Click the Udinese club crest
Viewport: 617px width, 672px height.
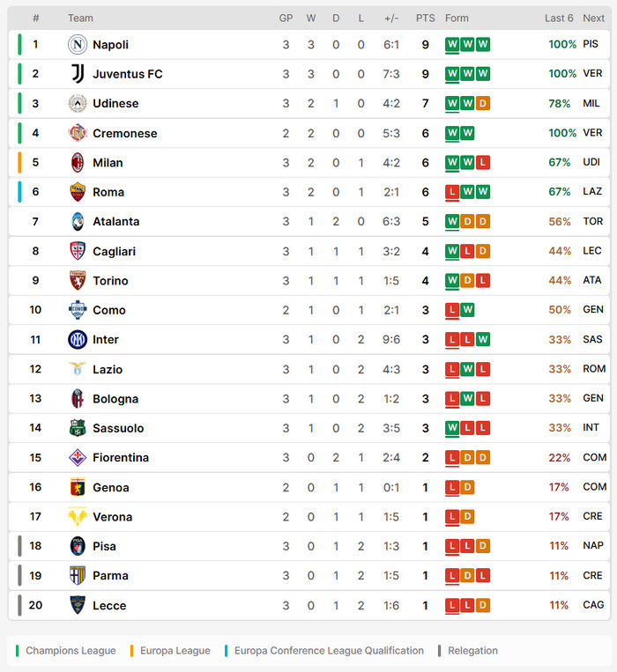point(78,104)
